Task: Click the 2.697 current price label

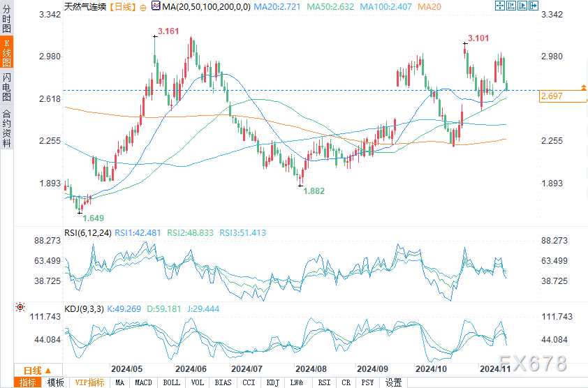Action: (552, 96)
